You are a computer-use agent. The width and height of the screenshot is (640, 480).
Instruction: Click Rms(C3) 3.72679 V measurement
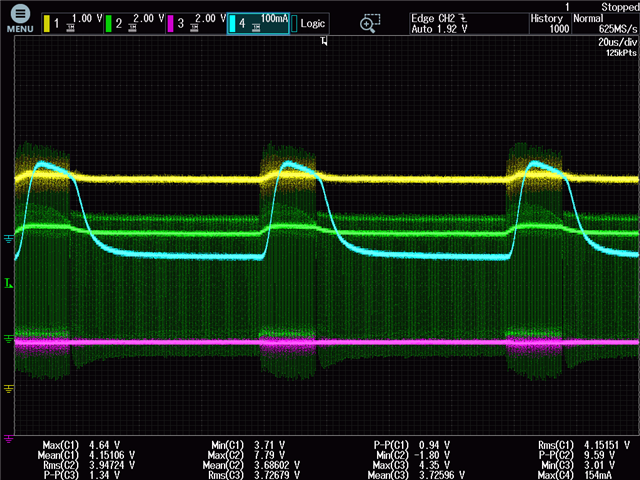click(254, 475)
